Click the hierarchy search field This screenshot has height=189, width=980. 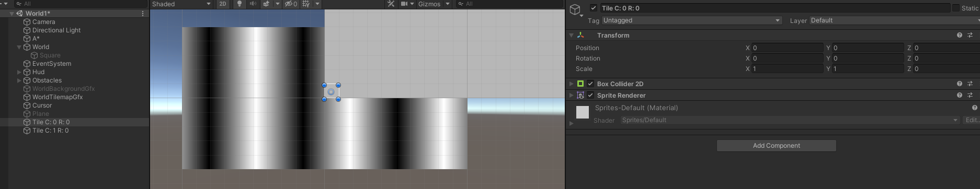click(81, 4)
